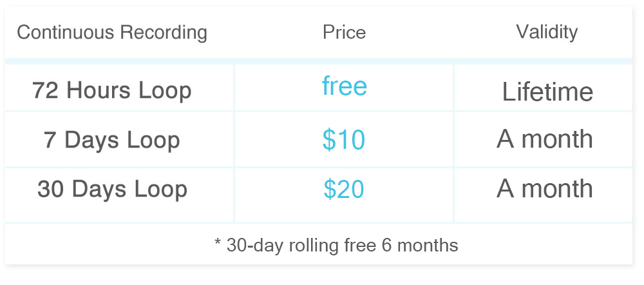Click the Validity column header
This screenshot has width=644, height=285.
click(x=547, y=32)
